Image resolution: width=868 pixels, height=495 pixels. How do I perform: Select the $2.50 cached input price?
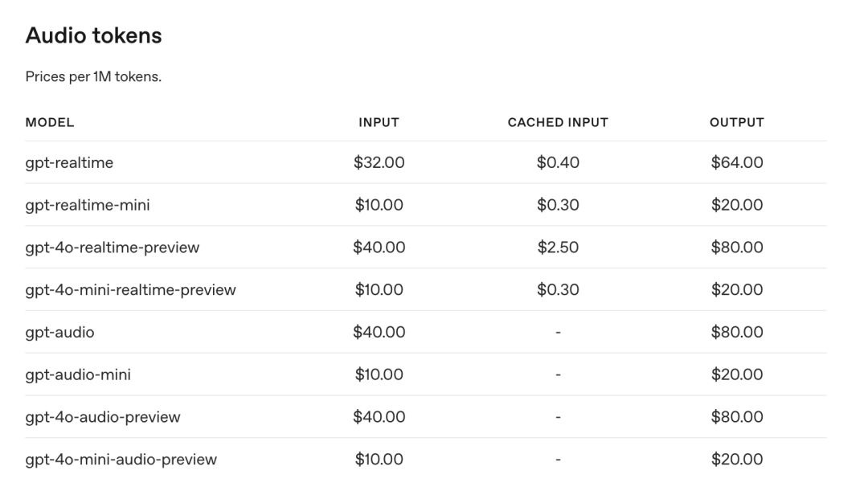pos(558,247)
